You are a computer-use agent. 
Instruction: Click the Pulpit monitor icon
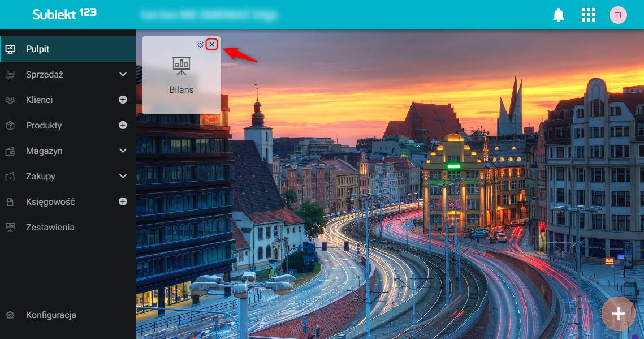pos(10,49)
